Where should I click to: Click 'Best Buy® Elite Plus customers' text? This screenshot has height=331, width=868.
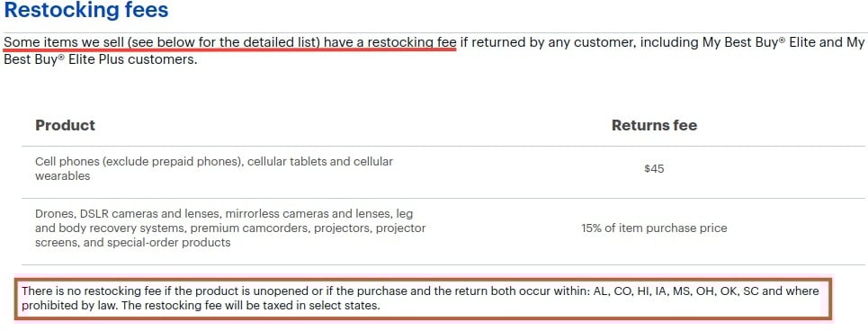pos(100,59)
